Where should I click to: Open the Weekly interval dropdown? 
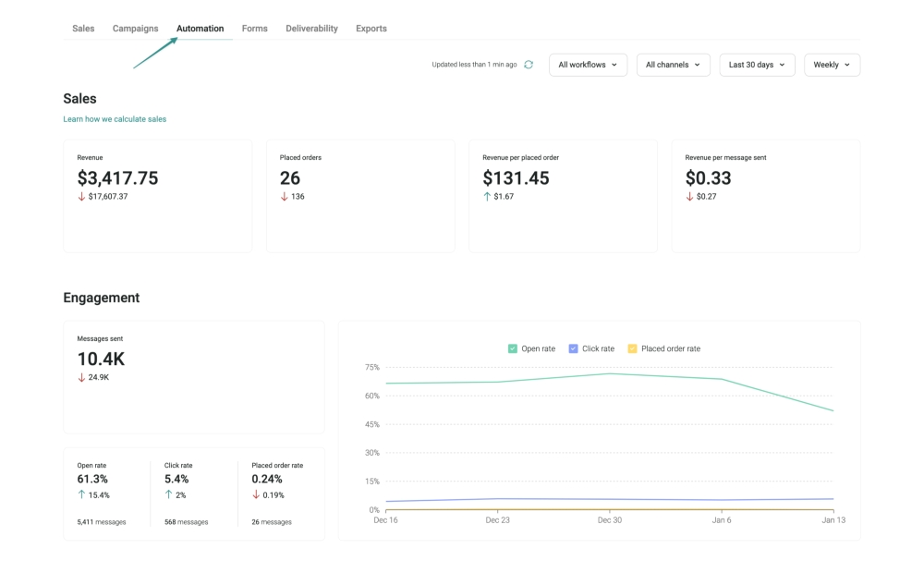tap(833, 64)
